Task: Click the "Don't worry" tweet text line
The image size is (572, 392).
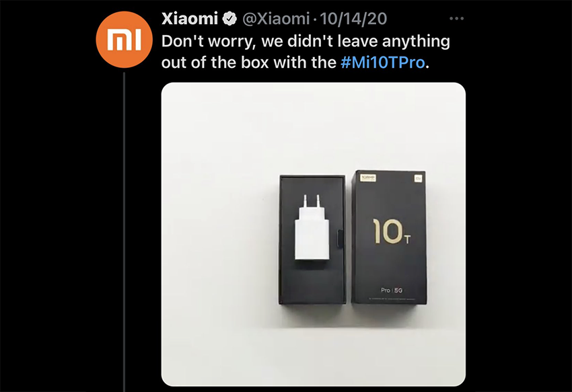Action: [306, 41]
